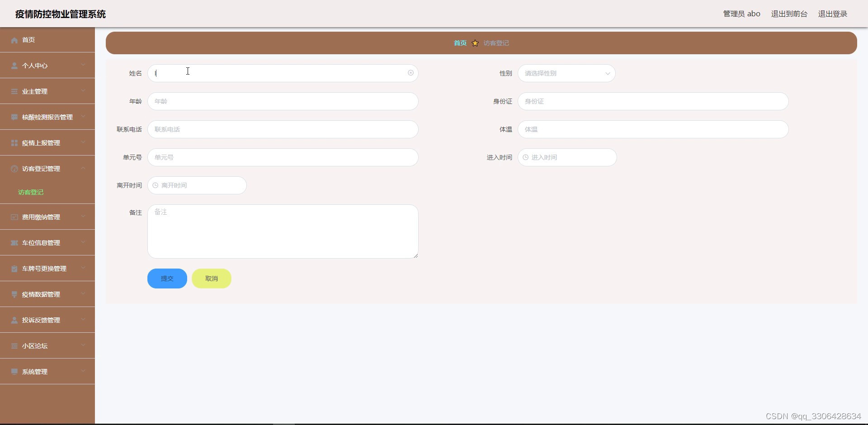Screen dimensions: 868x425
Task: Click the grid icon beside 疫情上报管理
Action: tap(14, 143)
